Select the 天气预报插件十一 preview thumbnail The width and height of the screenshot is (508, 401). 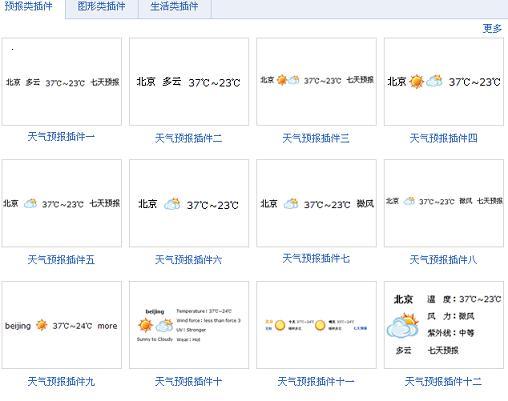pos(316,325)
